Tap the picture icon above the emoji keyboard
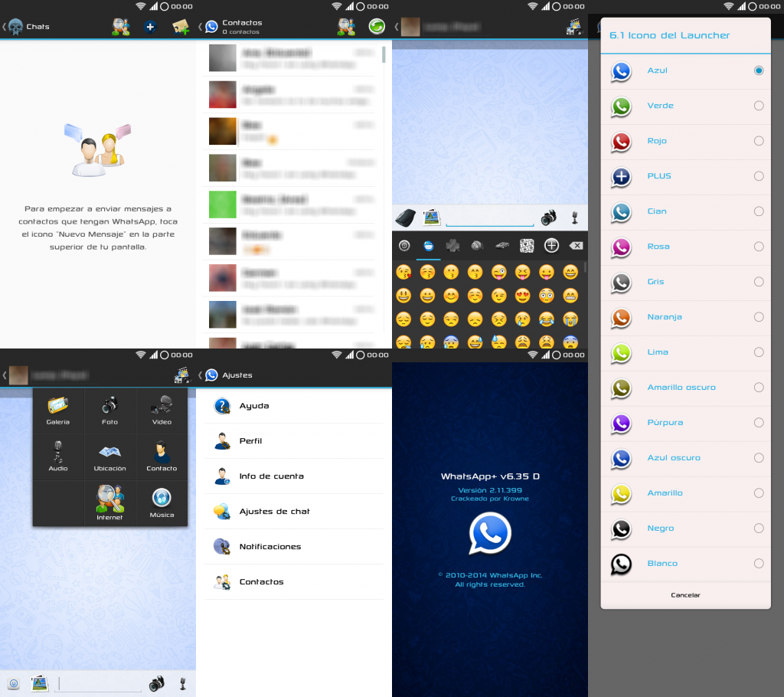This screenshot has height=697, width=784. [432, 218]
